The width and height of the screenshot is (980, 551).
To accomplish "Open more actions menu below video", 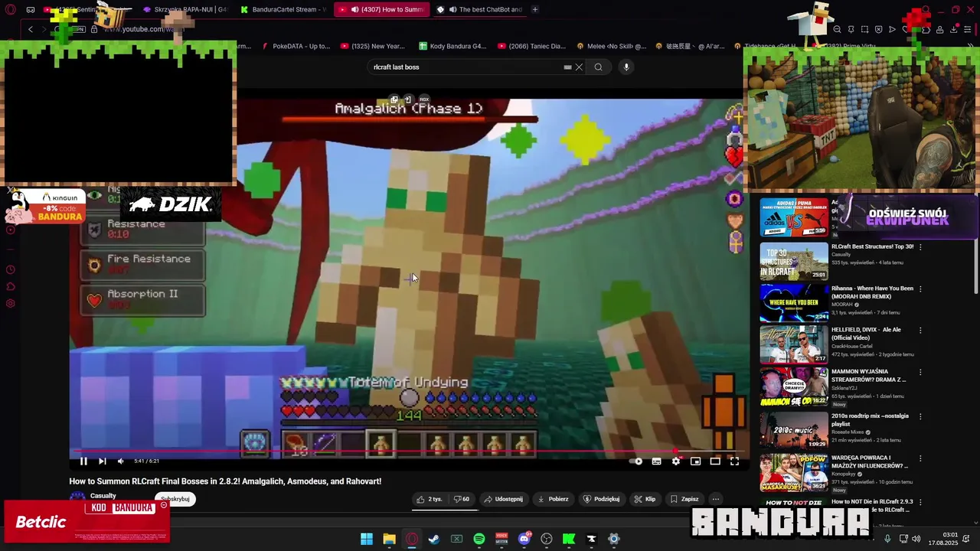I will [716, 499].
